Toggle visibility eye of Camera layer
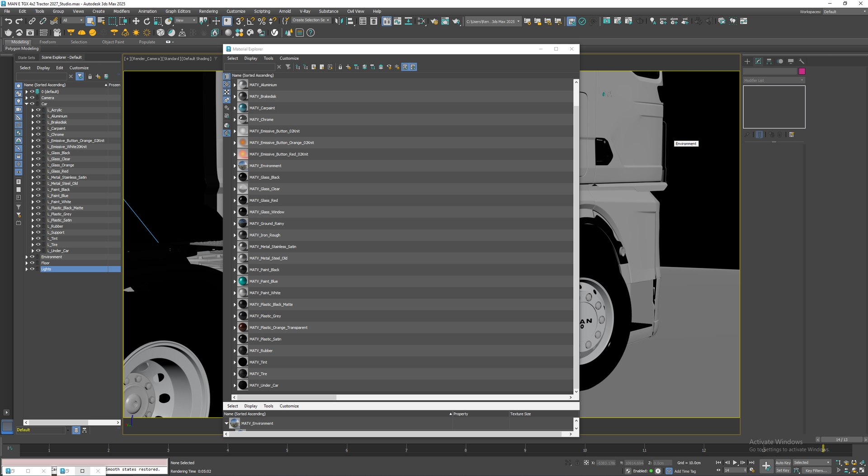 pyautogui.click(x=32, y=98)
